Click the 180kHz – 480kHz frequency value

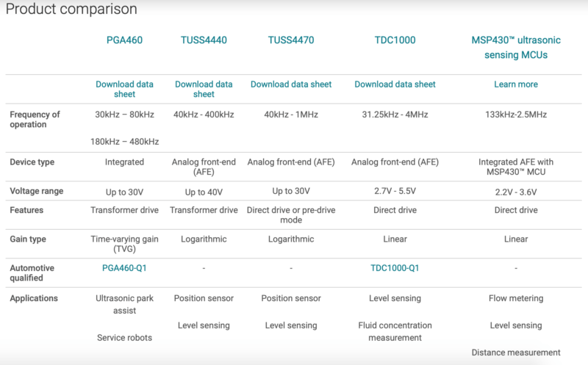(124, 142)
